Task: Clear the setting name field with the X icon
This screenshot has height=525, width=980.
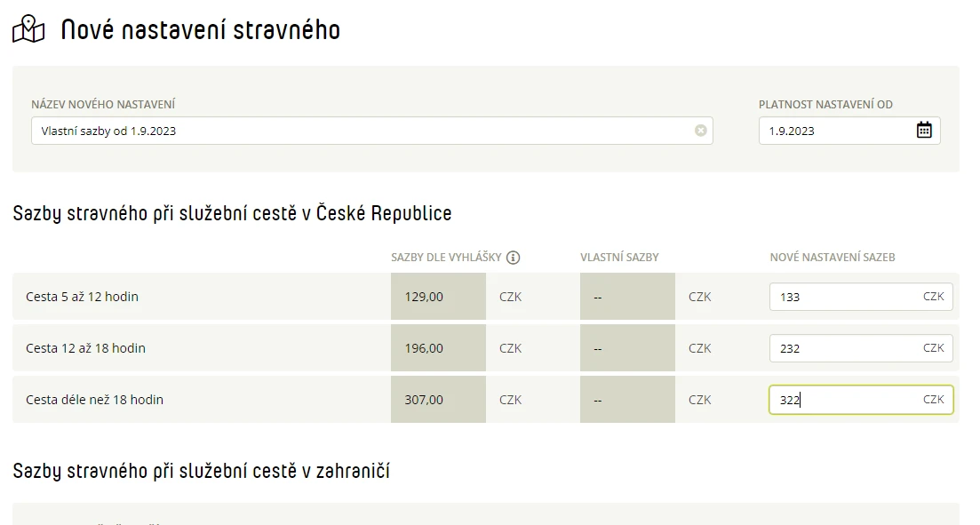Action: point(701,130)
